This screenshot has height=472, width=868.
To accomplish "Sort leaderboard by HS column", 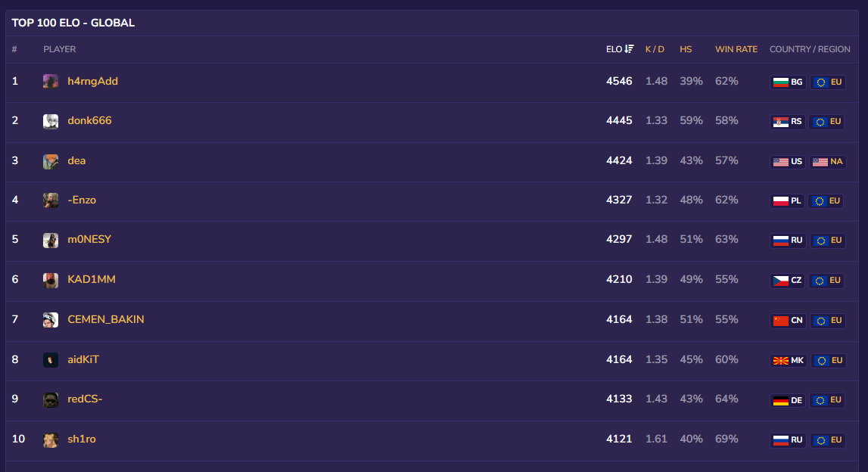I will tap(686, 49).
